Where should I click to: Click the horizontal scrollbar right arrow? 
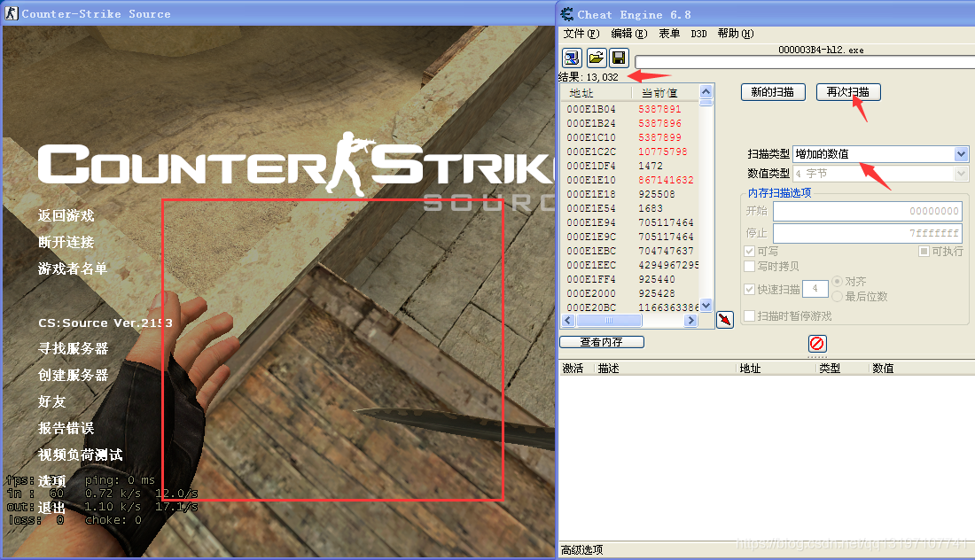pos(690,321)
